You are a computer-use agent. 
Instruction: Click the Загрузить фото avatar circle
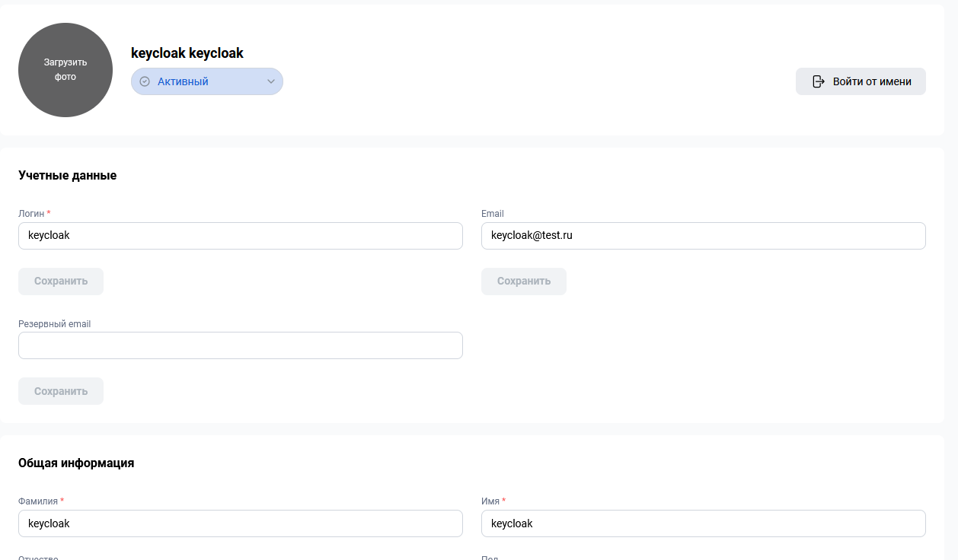[65, 70]
